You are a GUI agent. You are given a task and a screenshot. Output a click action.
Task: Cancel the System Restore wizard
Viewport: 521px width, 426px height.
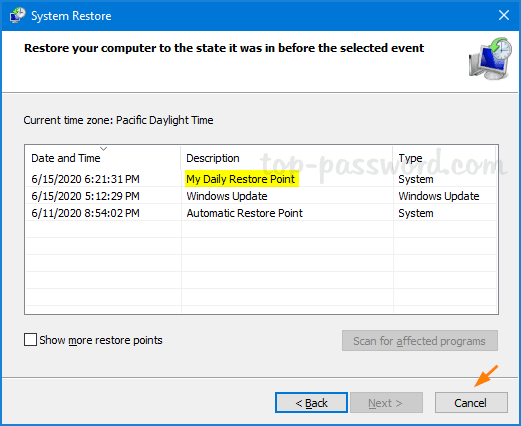(471, 403)
